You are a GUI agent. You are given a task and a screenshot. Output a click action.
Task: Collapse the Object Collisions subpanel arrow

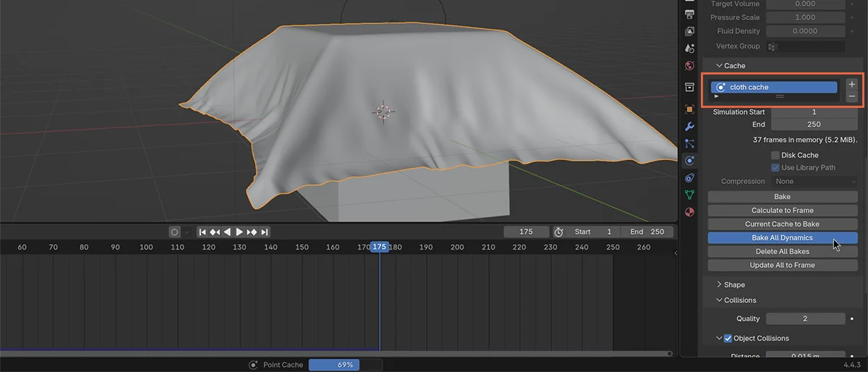coord(719,338)
